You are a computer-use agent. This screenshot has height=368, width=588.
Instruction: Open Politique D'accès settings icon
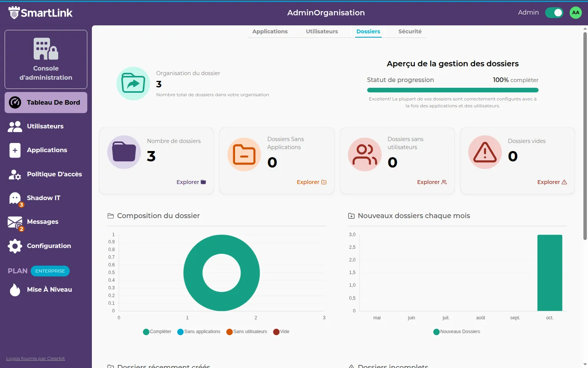15,174
